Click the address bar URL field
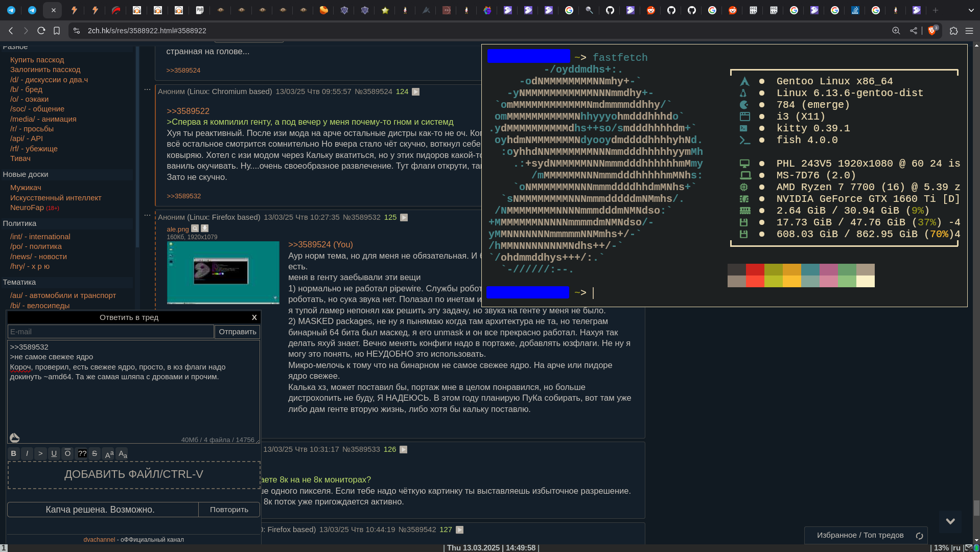This screenshot has height=552, width=980. (x=480, y=31)
